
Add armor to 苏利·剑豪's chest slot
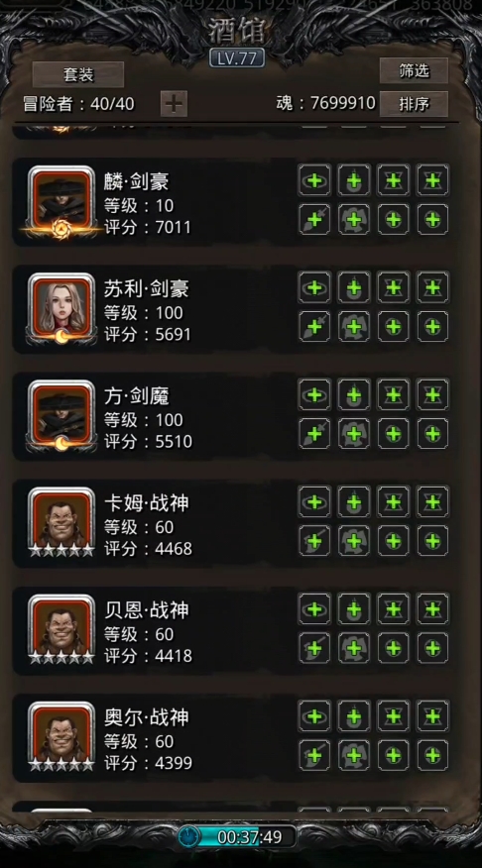(354, 327)
